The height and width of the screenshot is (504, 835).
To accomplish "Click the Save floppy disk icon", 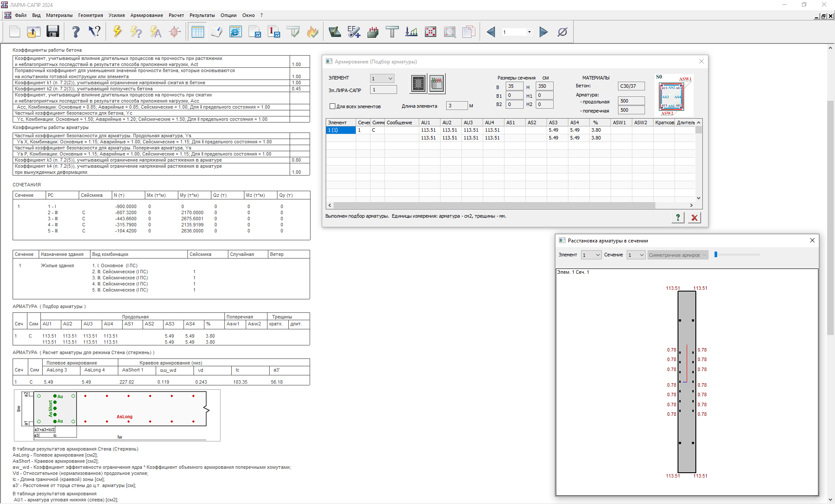I will point(53,32).
